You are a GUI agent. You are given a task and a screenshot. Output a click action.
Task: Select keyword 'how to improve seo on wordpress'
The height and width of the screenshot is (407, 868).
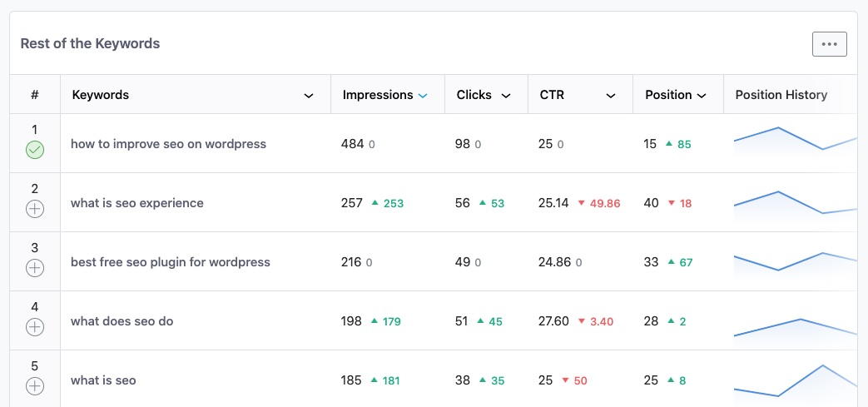click(168, 144)
